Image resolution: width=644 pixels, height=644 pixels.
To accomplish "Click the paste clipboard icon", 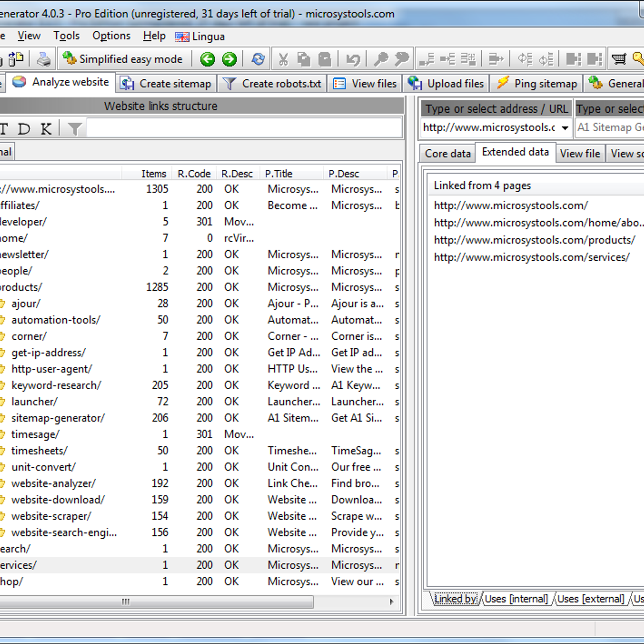I will click(x=325, y=60).
